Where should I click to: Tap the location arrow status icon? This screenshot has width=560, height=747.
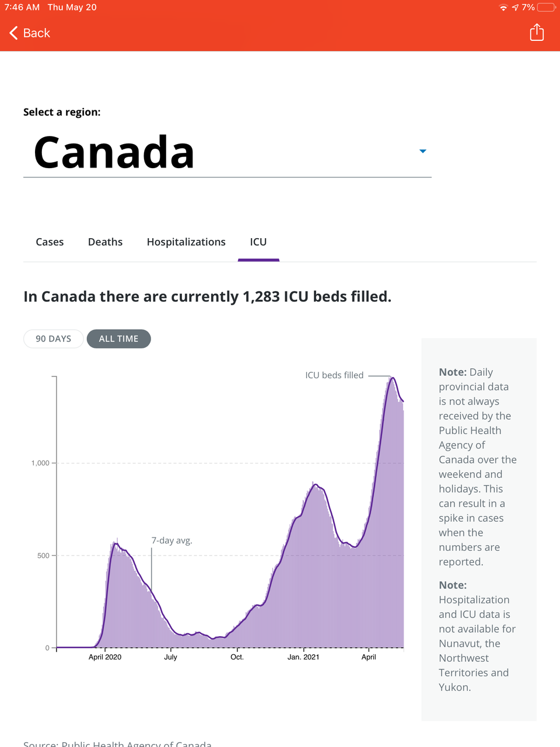coord(515,8)
